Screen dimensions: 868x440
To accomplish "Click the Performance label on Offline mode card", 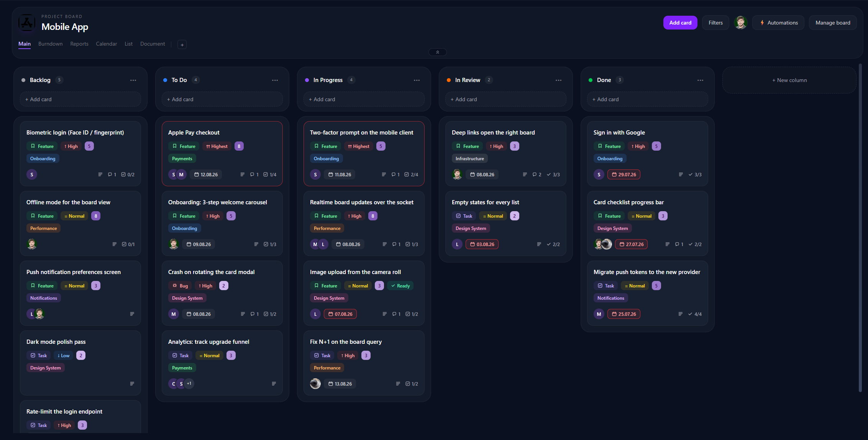I will click(43, 228).
